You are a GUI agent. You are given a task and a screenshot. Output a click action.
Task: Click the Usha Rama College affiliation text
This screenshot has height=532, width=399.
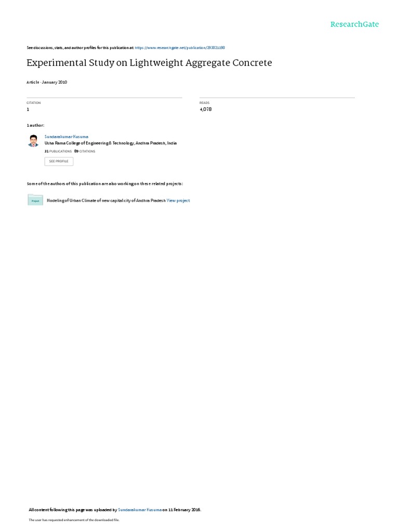(x=111, y=143)
